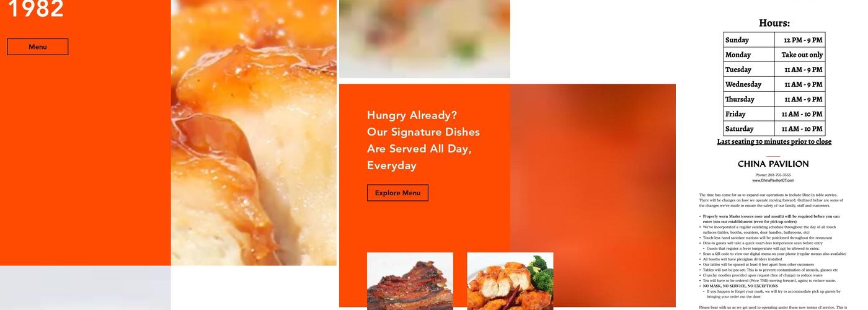Click the Hungry Already? heading text

[412, 115]
